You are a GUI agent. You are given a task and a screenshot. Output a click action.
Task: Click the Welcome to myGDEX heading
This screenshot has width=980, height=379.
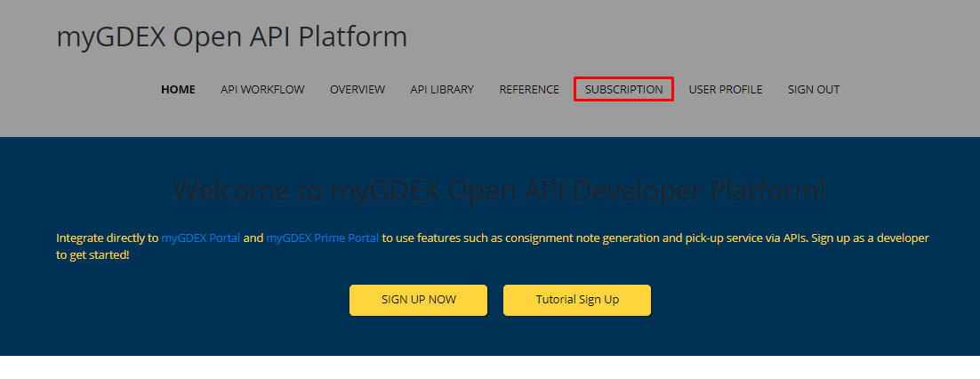tap(500, 190)
